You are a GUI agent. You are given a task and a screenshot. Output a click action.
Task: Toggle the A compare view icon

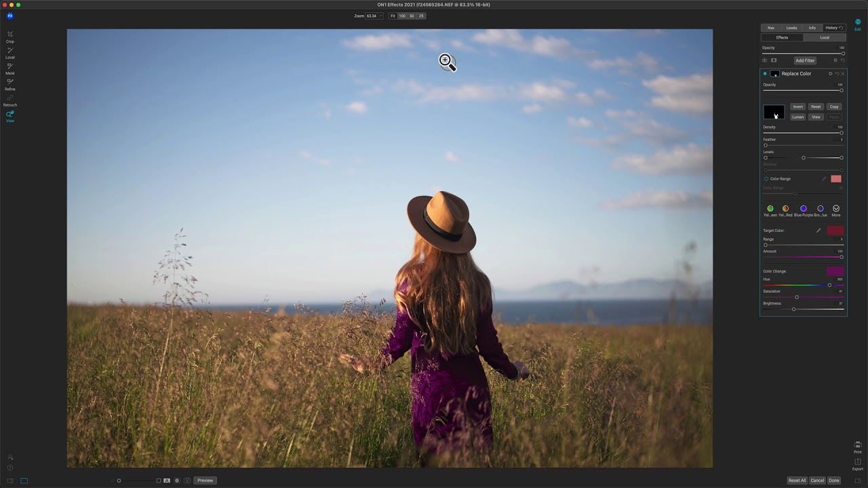coord(167,481)
